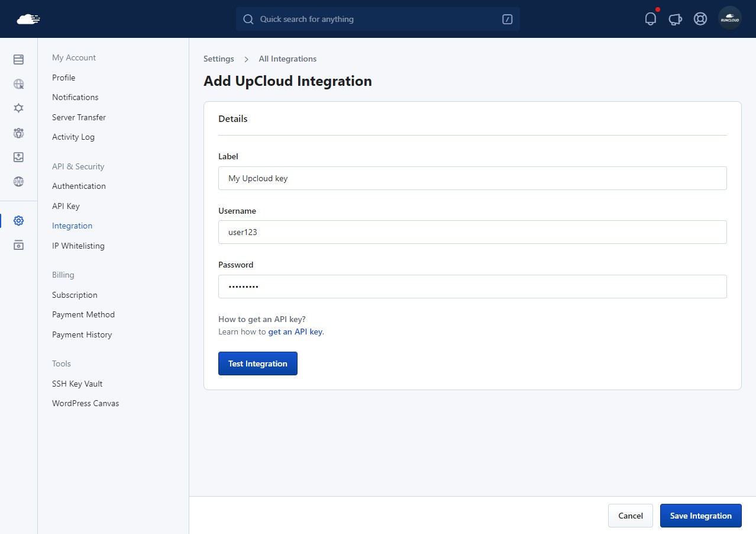
Task: Open the servers icon in left rail
Action: tap(18, 59)
